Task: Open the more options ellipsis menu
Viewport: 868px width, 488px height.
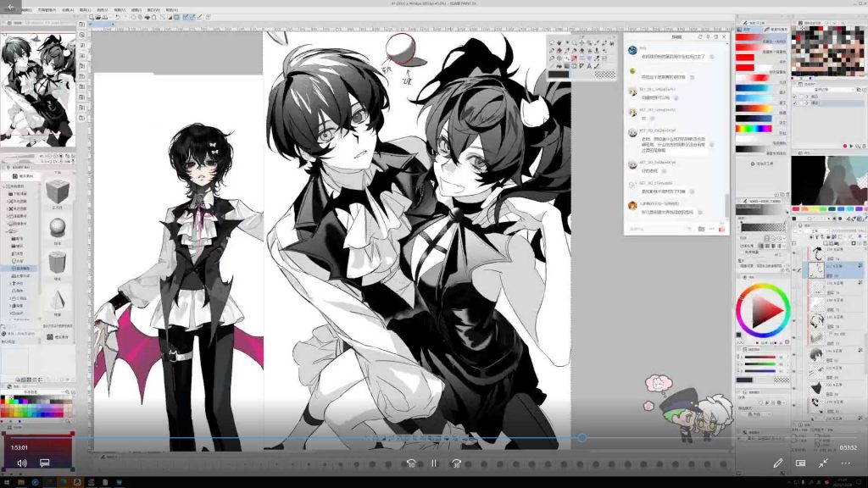Action: tap(845, 463)
